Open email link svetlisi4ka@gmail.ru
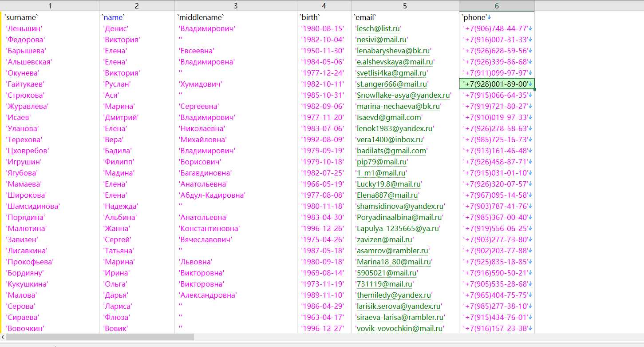Viewport: 644px width, 347px height. 392,73
